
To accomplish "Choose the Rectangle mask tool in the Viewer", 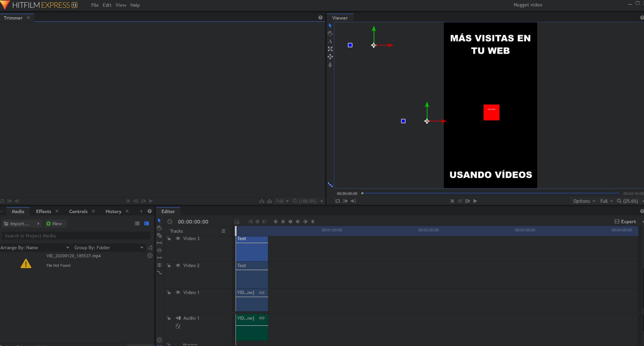I will click(x=330, y=49).
